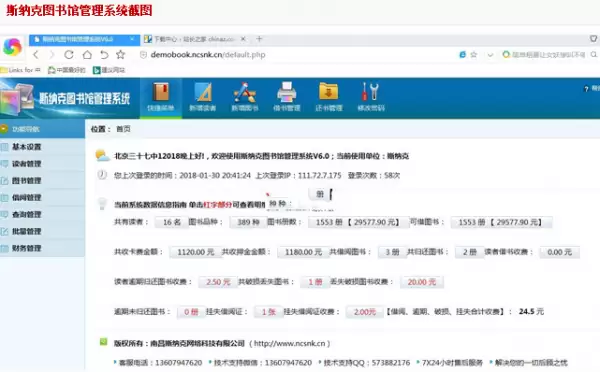Image resolution: width=600 pixels, height=372 pixels.
Task: Click the 389 种 book titles value
Action: tap(248, 222)
